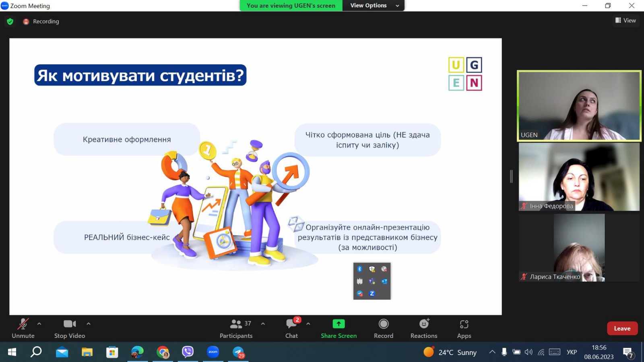Open the View layout menu
Image resolution: width=644 pixels, height=362 pixels.
[625, 21]
